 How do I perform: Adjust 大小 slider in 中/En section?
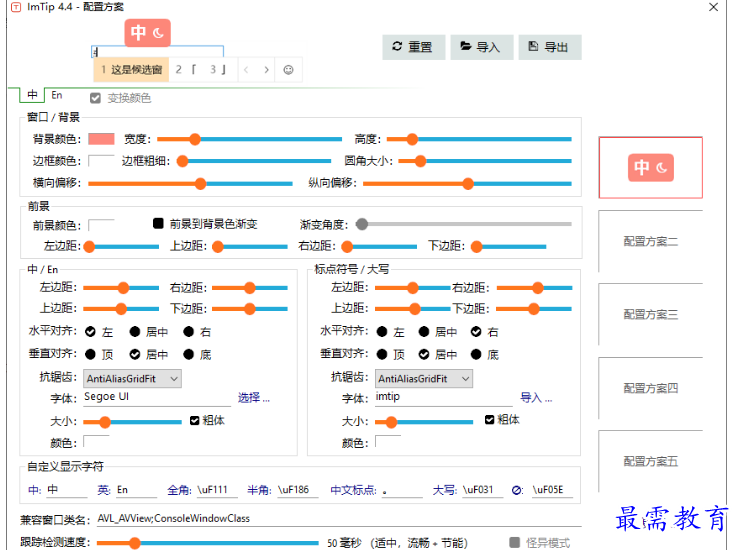pyautogui.click(x=133, y=422)
